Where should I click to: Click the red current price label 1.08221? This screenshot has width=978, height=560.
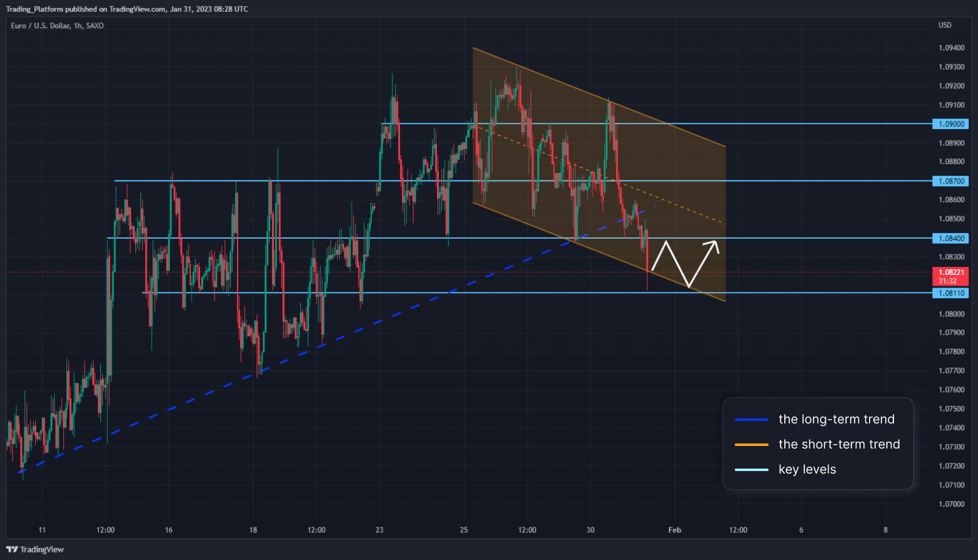tap(951, 276)
